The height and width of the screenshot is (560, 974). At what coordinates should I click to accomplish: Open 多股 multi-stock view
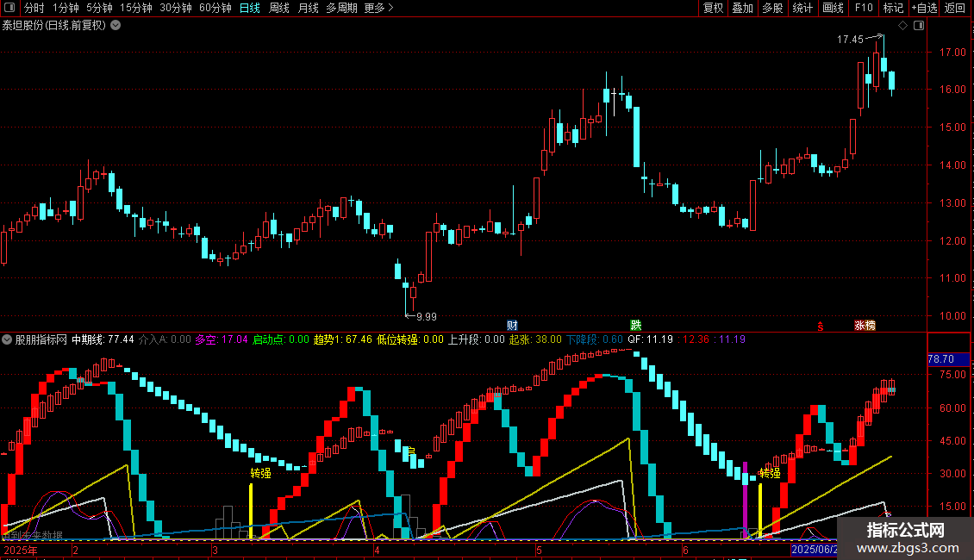[773, 8]
